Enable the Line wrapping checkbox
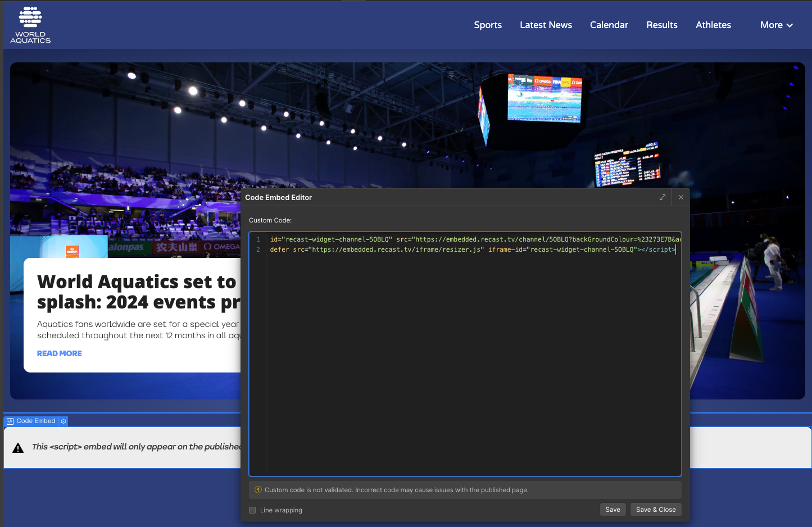Image resolution: width=812 pixels, height=527 pixels. (x=252, y=510)
